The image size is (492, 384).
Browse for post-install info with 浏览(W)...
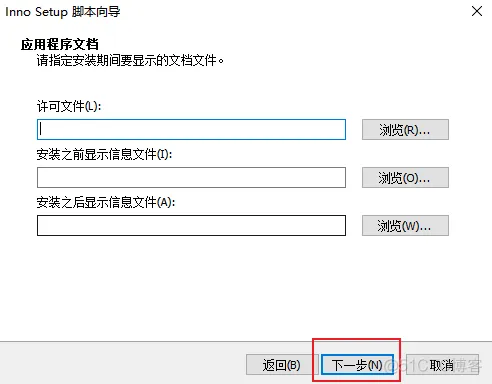[405, 225]
